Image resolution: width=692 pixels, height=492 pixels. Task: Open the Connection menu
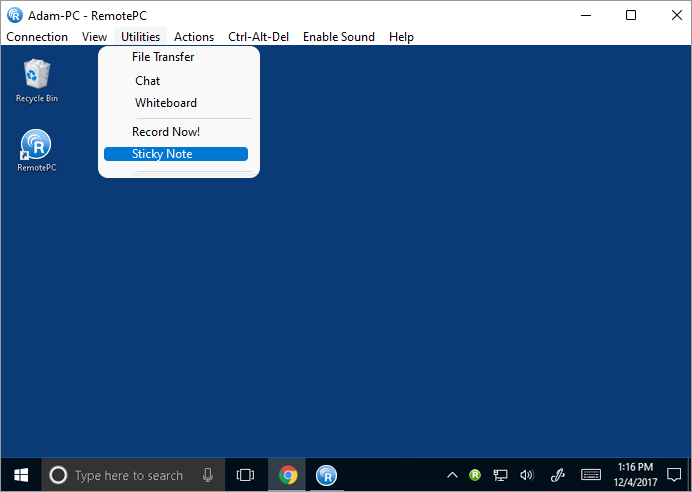(37, 37)
